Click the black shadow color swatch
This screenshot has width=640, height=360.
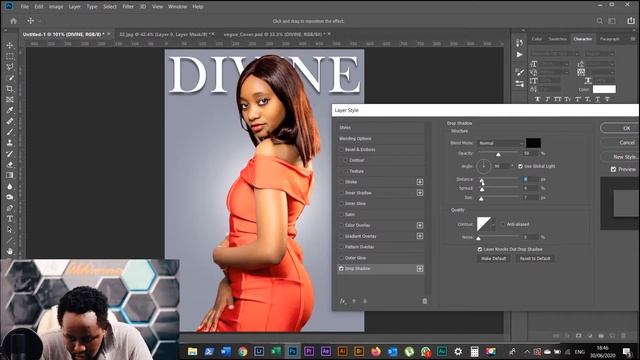pos(533,143)
